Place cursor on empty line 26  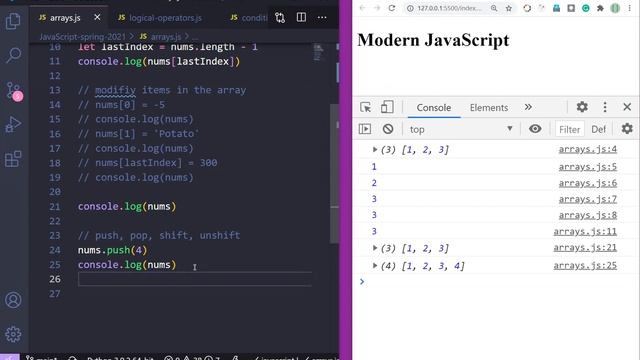point(195,279)
